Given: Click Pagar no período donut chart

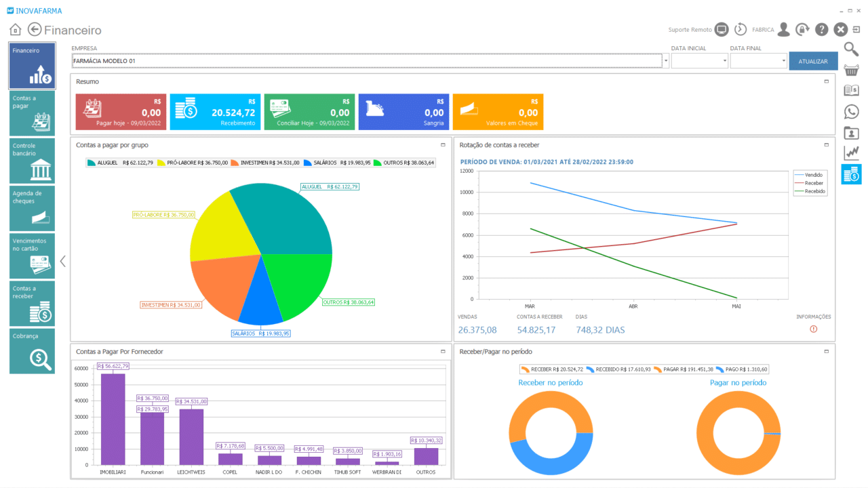Looking at the screenshot, I should [x=738, y=434].
